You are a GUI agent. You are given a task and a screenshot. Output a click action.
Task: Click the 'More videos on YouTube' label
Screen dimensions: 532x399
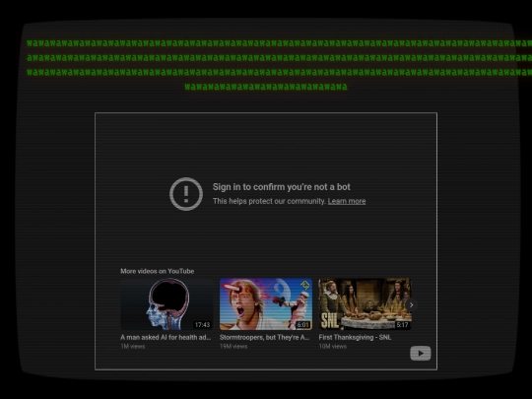pyautogui.click(x=157, y=271)
